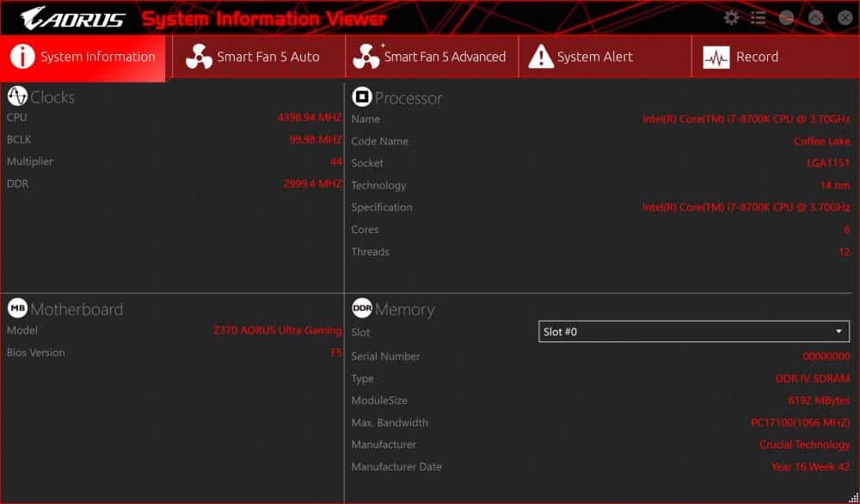Click the Motherboard MB icon
The width and height of the screenshot is (860, 504).
tap(17, 308)
